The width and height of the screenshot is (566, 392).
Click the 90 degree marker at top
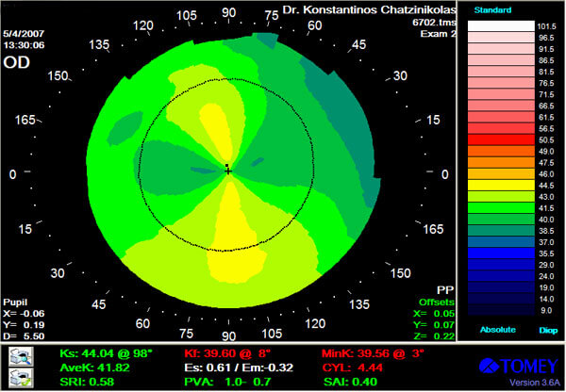tap(228, 13)
